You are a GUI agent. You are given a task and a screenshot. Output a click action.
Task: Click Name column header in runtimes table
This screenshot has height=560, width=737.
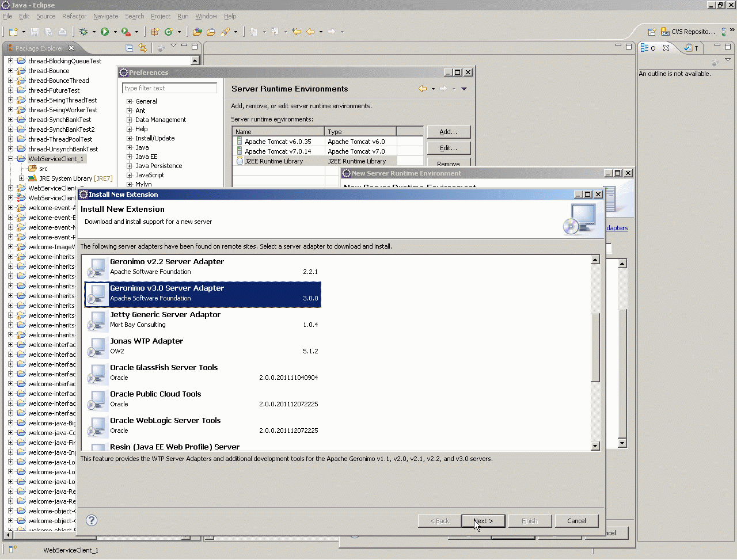click(279, 132)
